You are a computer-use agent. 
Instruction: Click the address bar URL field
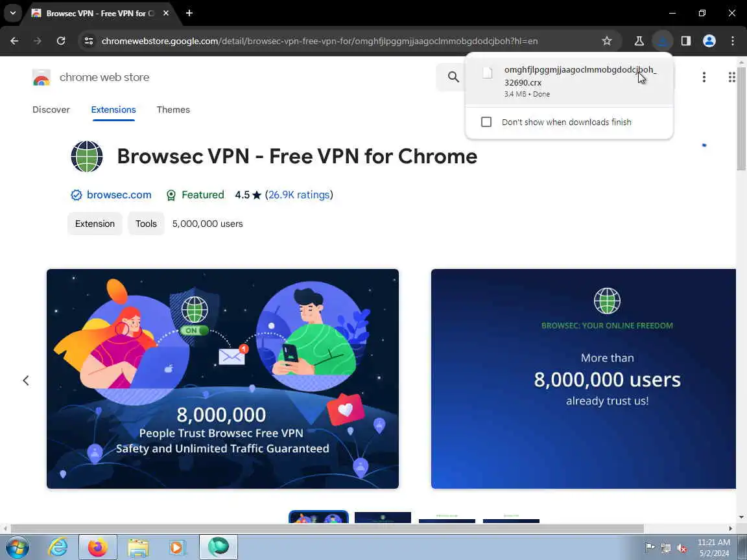tap(319, 41)
